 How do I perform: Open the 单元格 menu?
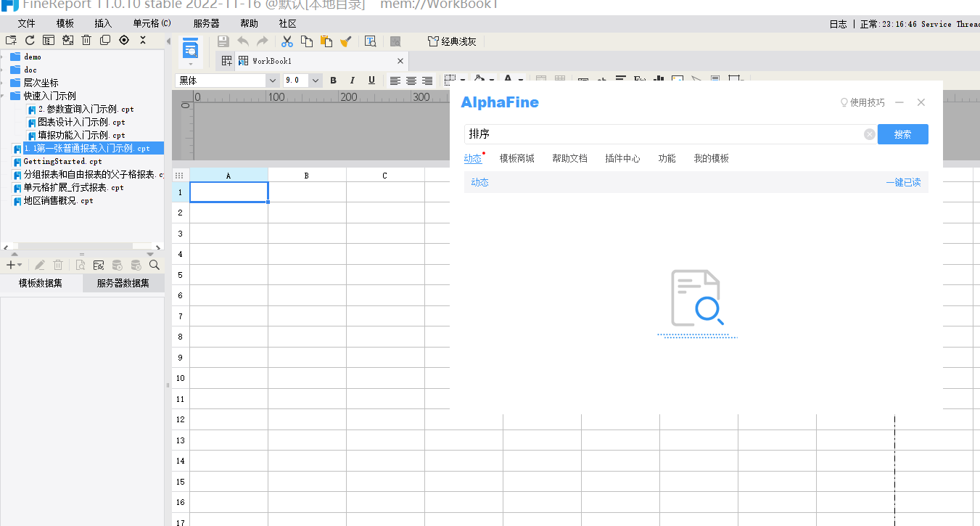[152, 24]
